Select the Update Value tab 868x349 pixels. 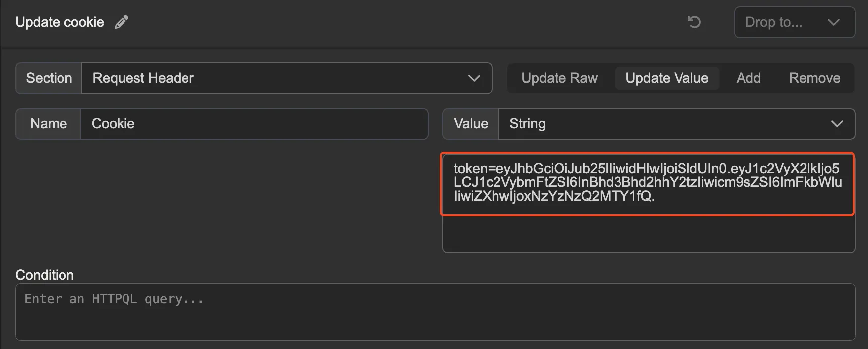point(667,78)
